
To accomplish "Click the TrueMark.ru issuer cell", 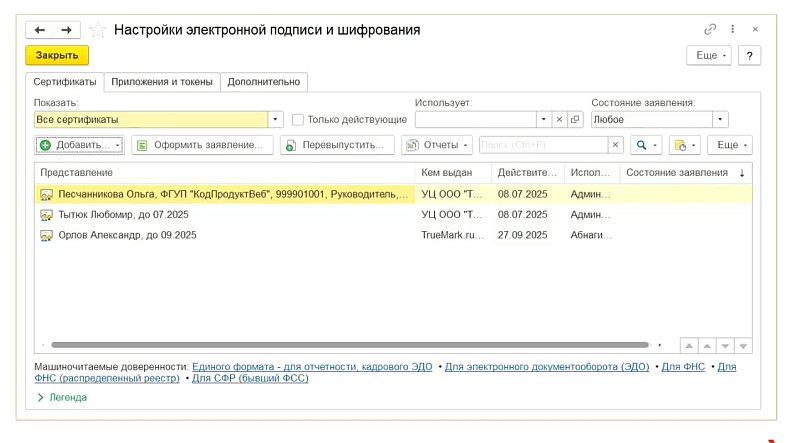I will (452, 236).
